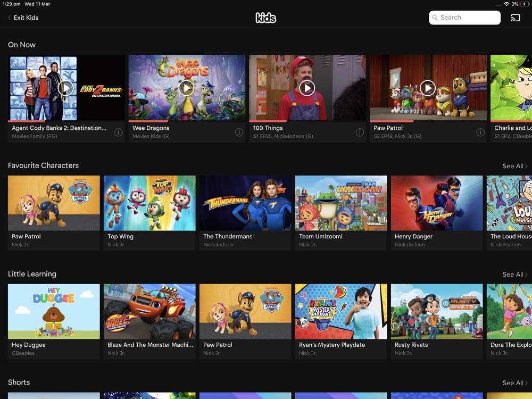Play Paw Patrol in On Now row
The width and height of the screenshot is (532, 399).
[x=428, y=88]
